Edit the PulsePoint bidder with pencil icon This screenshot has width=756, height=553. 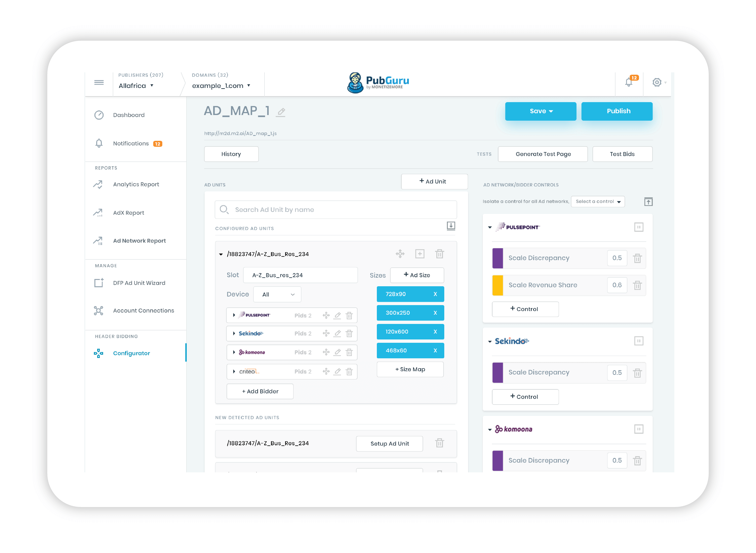(338, 315)
